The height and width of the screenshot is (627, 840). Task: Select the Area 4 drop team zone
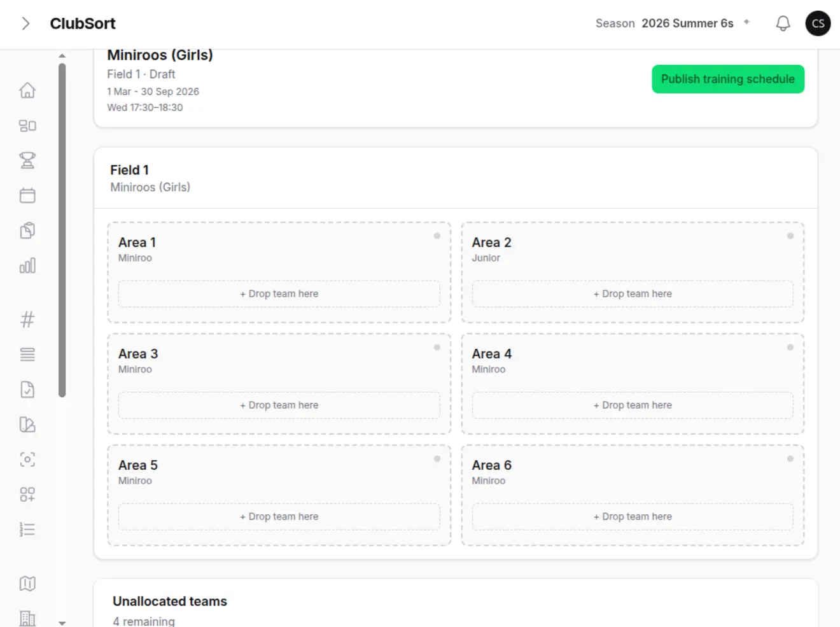pos(633,405)
